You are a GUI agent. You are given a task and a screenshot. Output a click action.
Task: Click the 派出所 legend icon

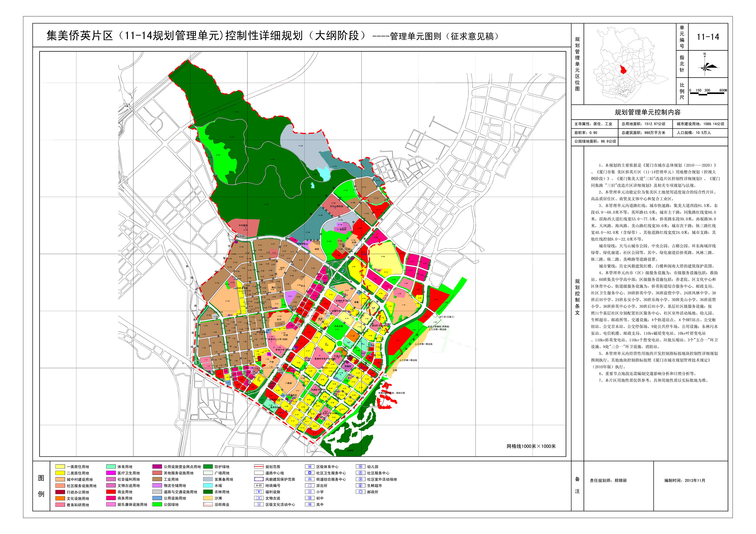pyautogui.click(x=310, y=486)
